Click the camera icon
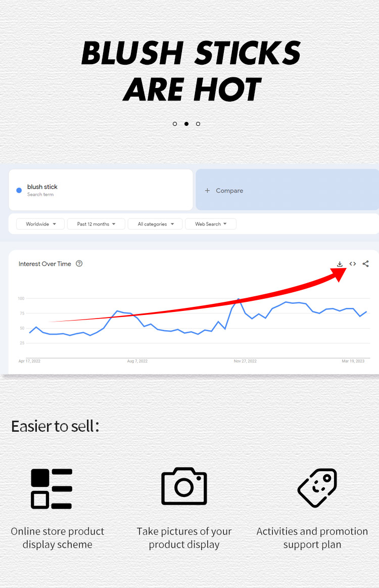The image size is (379, 588). click(184, 486)
